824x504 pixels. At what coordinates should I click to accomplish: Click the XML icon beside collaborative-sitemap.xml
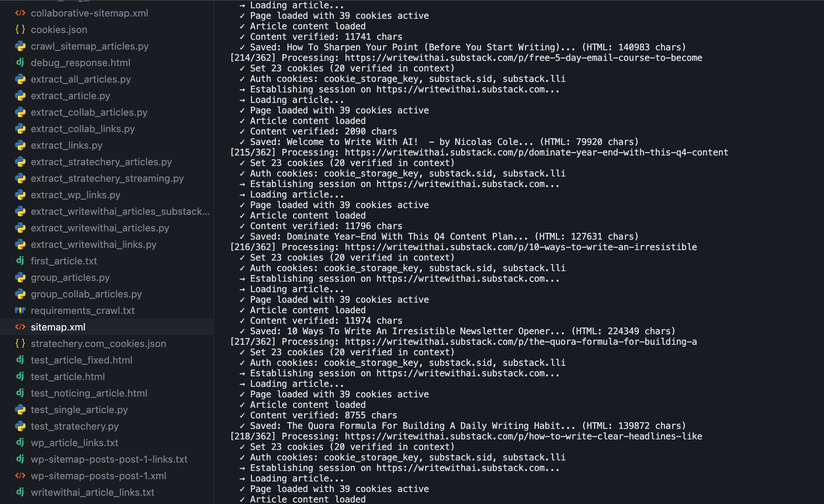pyautogui.click(x=20, y=13)
